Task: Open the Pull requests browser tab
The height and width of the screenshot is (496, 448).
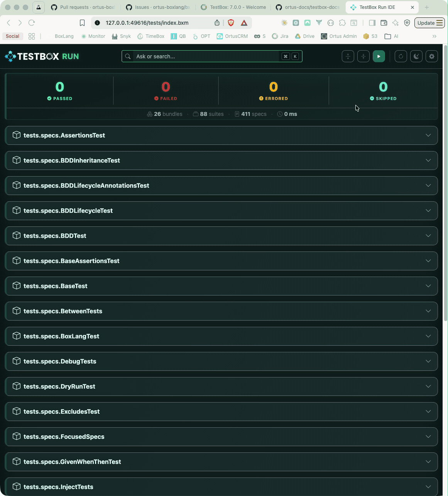Action: point(82,7)
